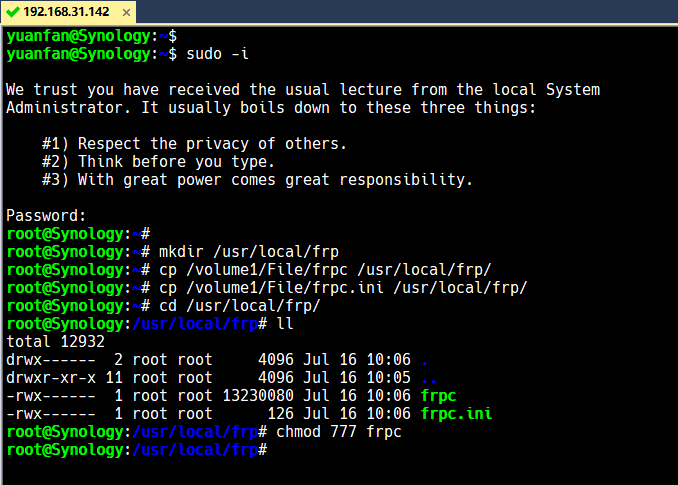
Task: Click the 'chmod 777 frpc' command
Action: pos(335,431)
